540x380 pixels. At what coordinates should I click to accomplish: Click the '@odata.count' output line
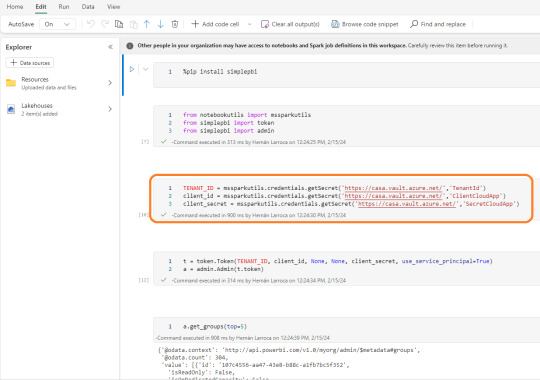click(x=195, y=358)
